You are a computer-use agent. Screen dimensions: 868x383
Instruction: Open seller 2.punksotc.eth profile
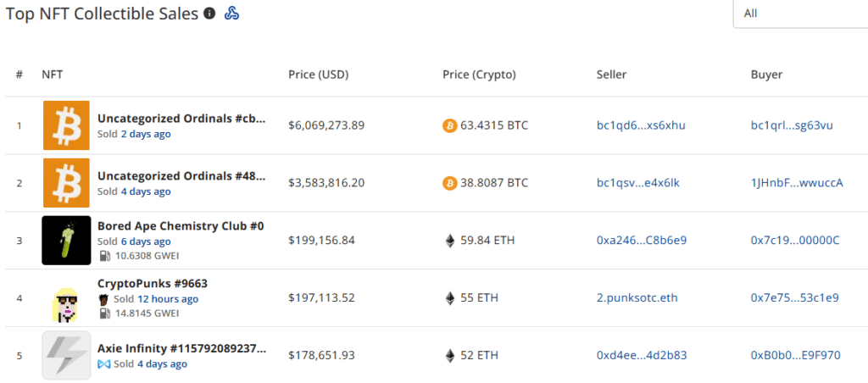[637, 298]
